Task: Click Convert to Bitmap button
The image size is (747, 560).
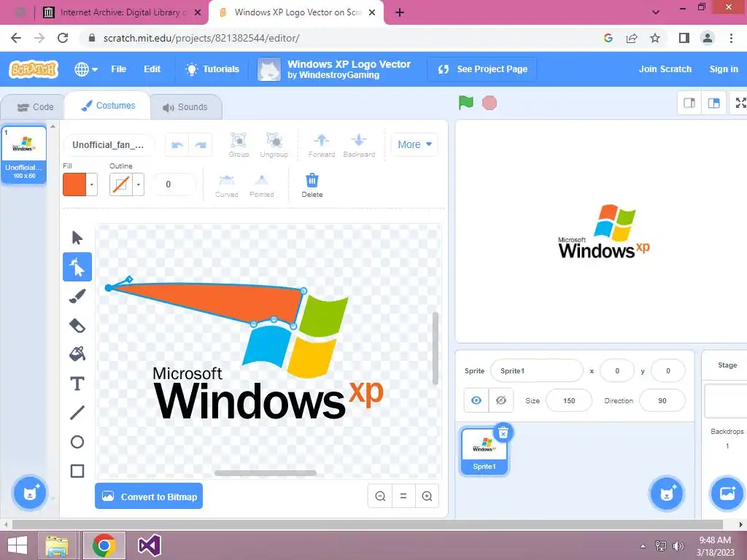Action: 149,496
